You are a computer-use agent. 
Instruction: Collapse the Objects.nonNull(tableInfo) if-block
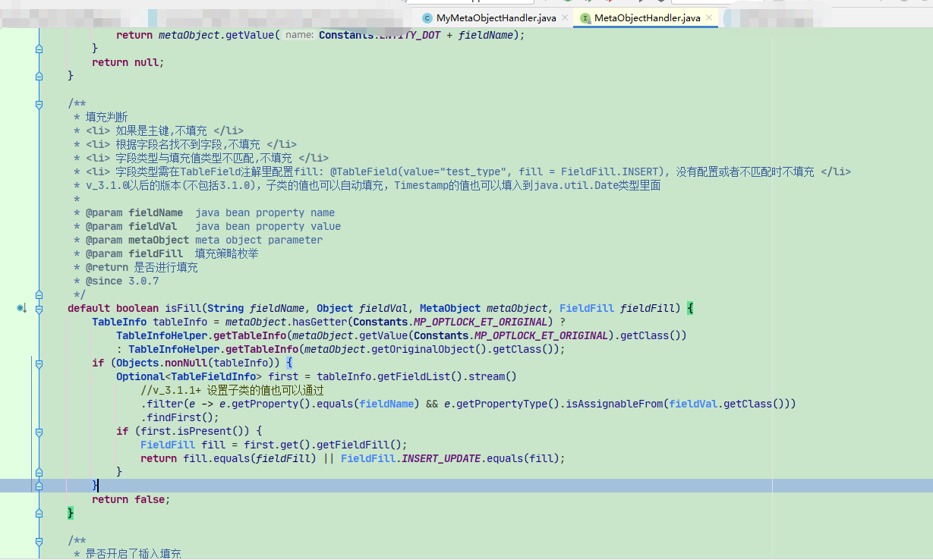[39, 364]
